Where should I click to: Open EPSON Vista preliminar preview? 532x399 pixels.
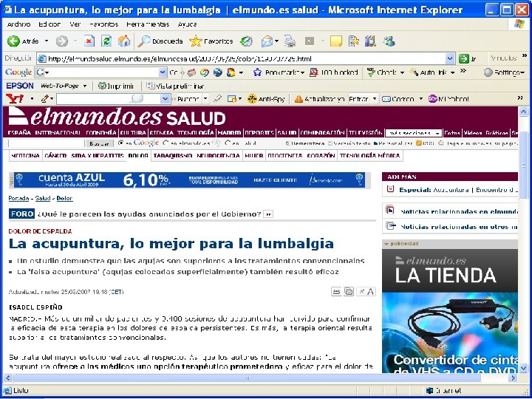pos(175,86)
